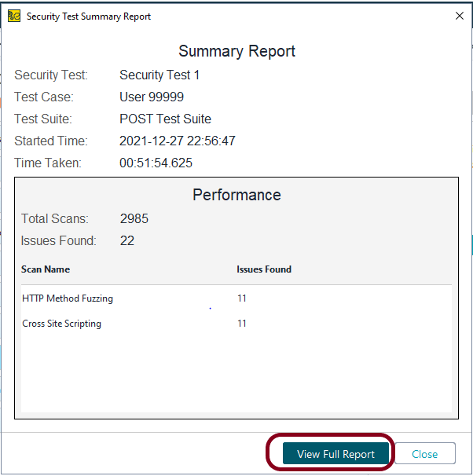Viewport: 473px width, 476px height.
Task: Select the Cross Site Scripting row
Action: coord(61,324)
